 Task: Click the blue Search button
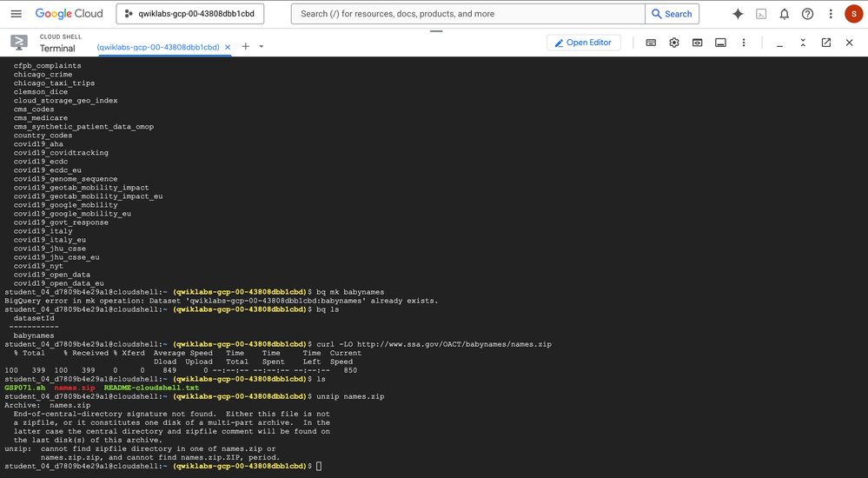[672, 14]
